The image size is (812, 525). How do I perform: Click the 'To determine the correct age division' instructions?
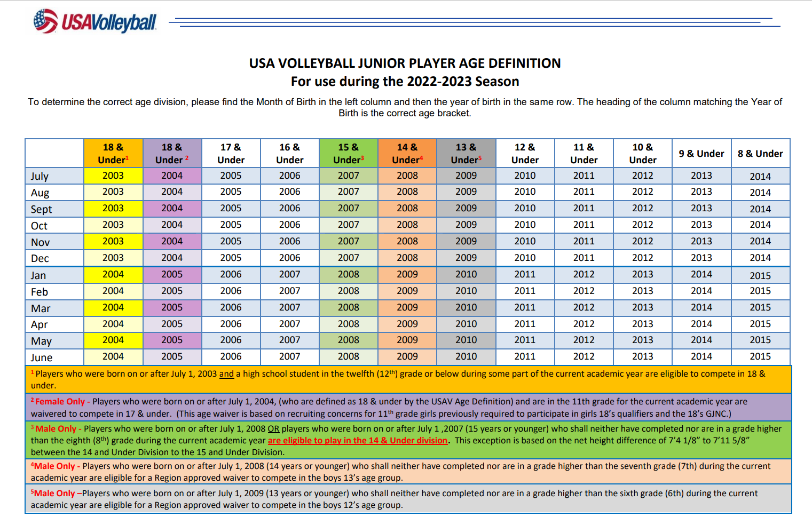[405, 107]
